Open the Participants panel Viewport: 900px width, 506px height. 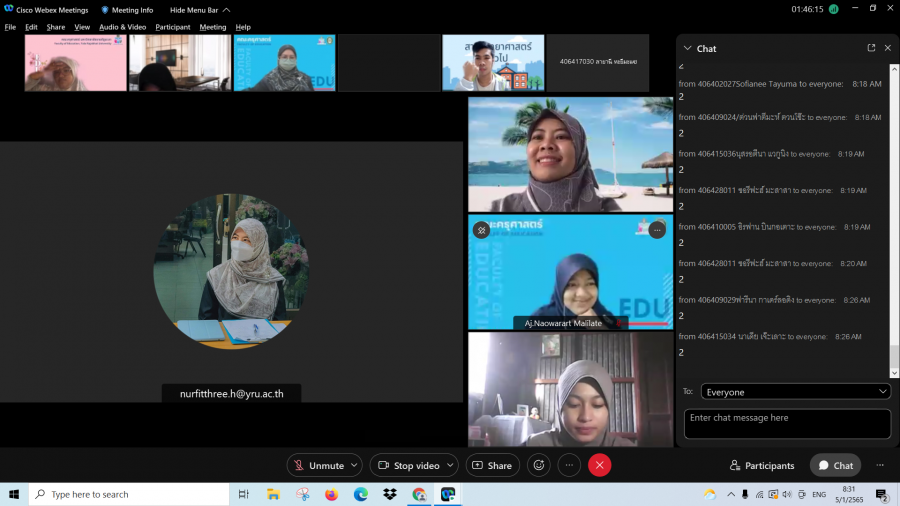click(x=762, y=465)
